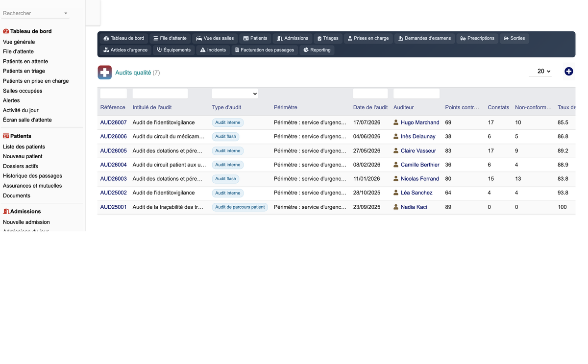Open audit reference AUD26007
Image resolution: width=588 pixels, height=364 pixels.
[114, 122]
